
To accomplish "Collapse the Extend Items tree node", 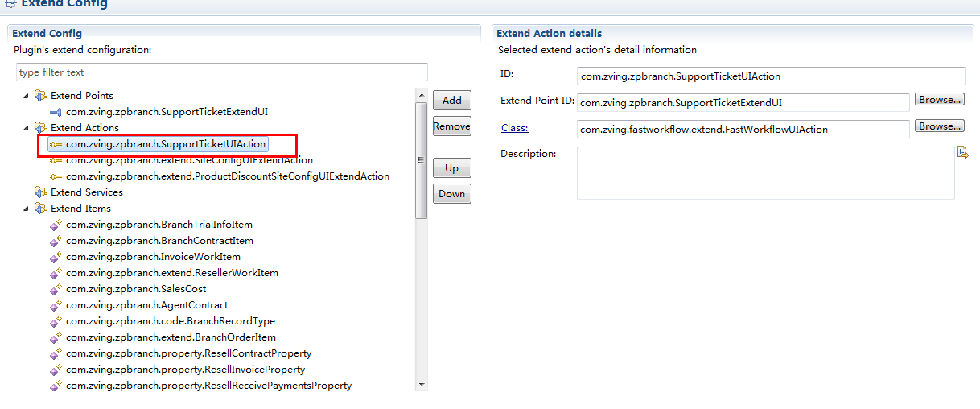I will [26, 209].
